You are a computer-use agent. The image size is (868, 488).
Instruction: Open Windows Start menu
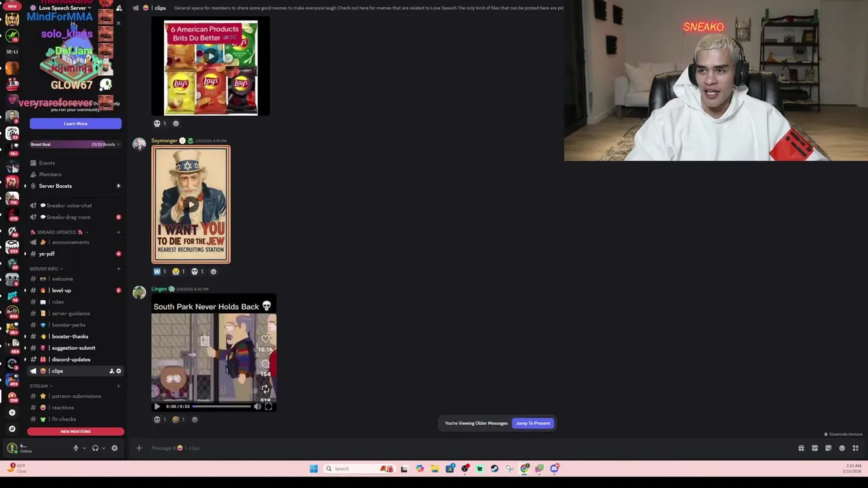[314, 468]
